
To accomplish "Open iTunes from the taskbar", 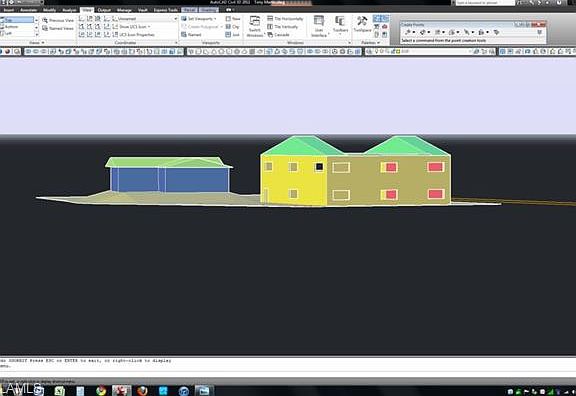I will pyautogui.click(x=184, y=391).
